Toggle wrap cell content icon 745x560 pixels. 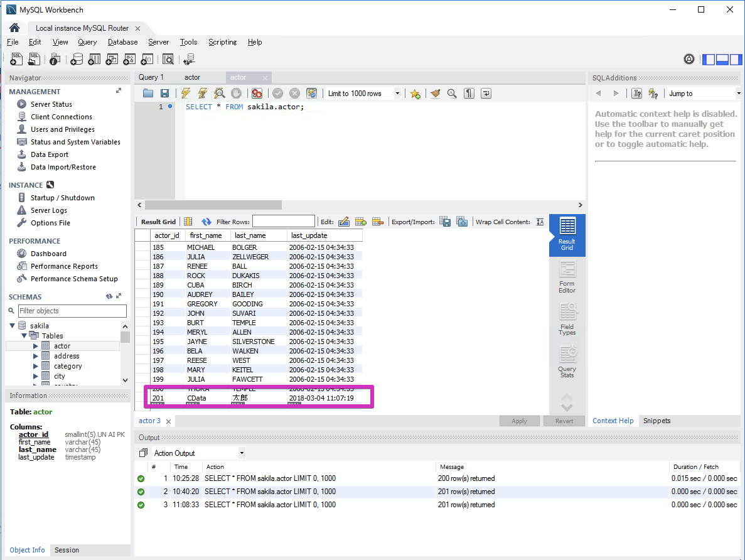[540, 222]
